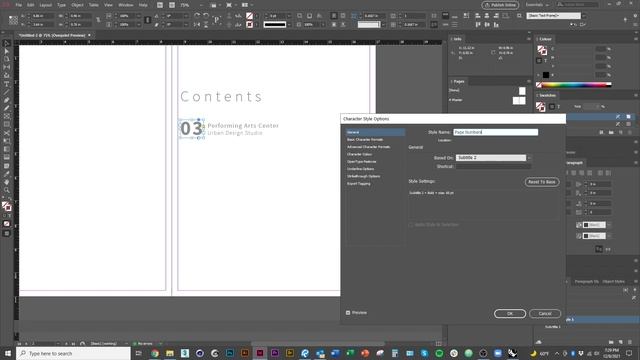Select the Selection tool in the toolbox
This screenshot has width=640, height=360.
tap(7, 43)
